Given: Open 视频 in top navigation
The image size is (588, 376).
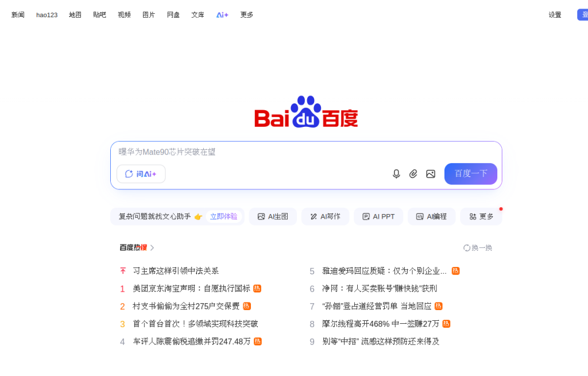Looking at the screenshot, I should coord(124,15).
